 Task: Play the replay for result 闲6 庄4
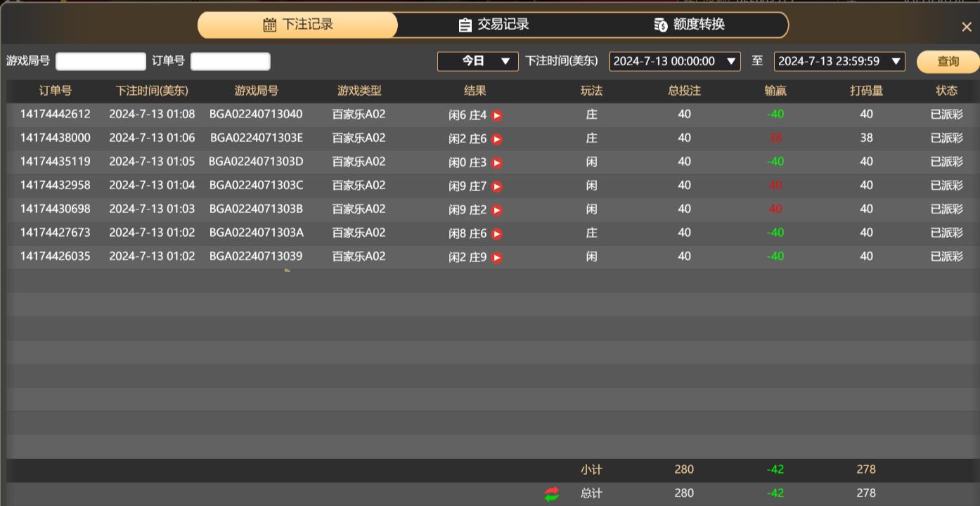[497, 115]
